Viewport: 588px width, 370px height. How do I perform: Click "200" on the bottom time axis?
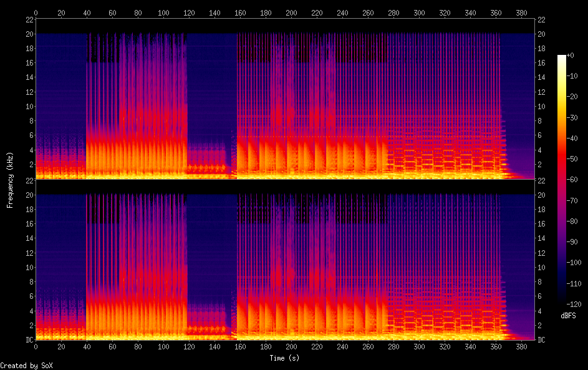click(x=291, y=347)
